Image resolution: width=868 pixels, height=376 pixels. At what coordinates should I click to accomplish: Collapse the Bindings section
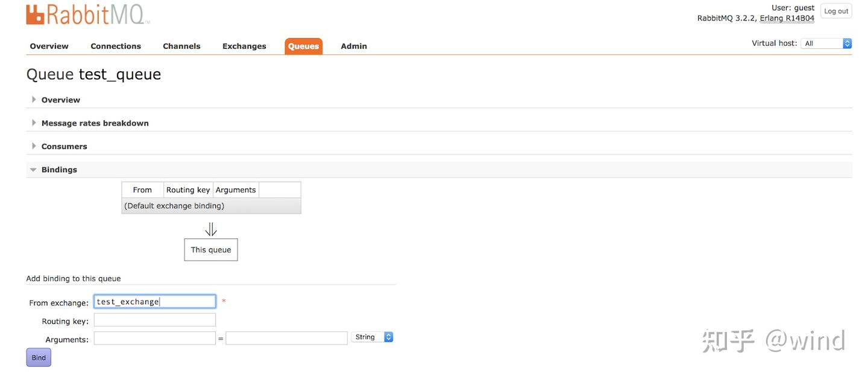tap(59, 169)
